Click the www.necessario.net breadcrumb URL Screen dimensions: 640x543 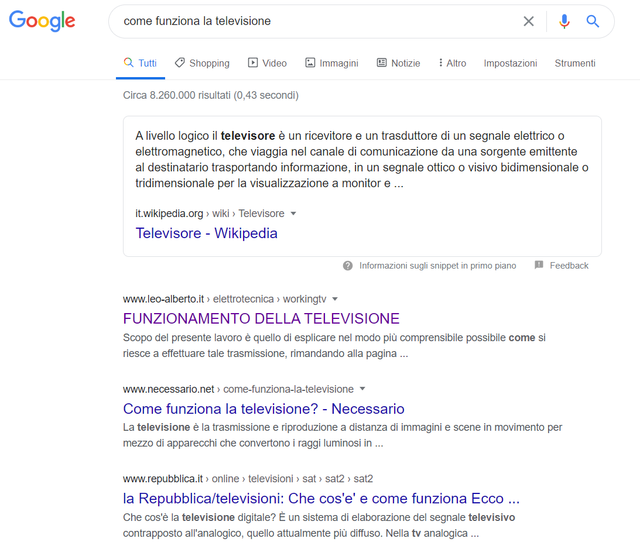pyautogui.click(x=238, y=389)
